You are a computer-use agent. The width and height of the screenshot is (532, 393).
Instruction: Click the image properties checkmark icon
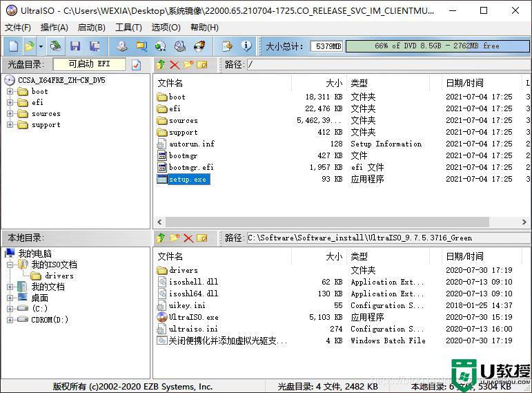[x=137, y=64]
